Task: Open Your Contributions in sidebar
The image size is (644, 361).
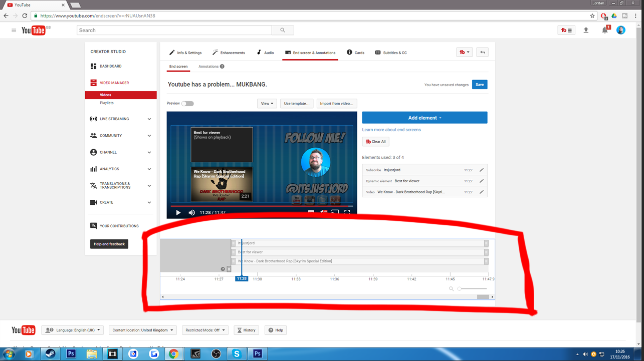Action: click(x=120, y=226)
